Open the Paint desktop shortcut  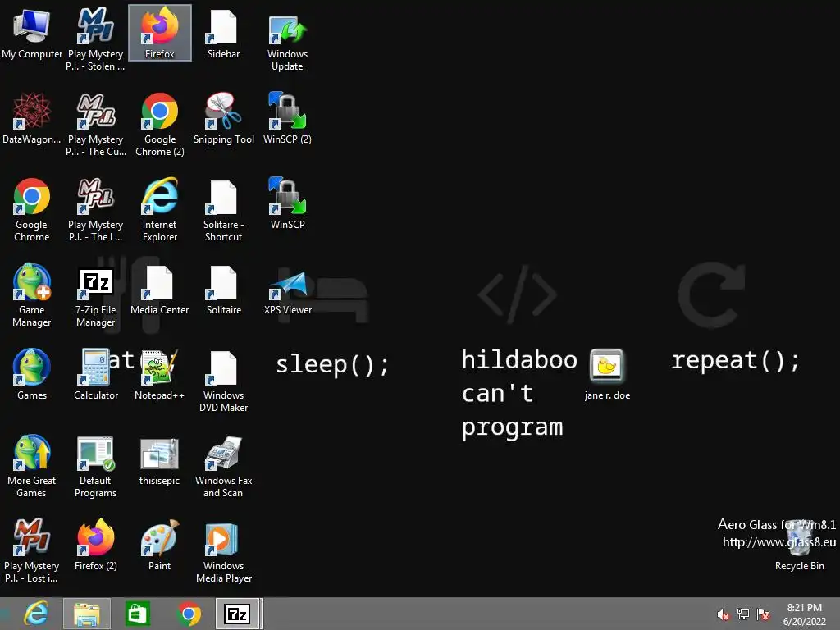coord(160,545)
